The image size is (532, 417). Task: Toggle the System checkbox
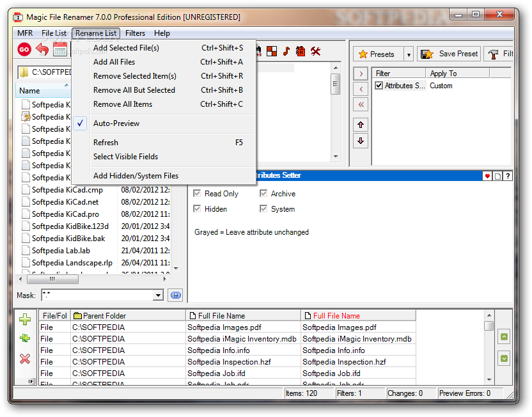[263, 208]
